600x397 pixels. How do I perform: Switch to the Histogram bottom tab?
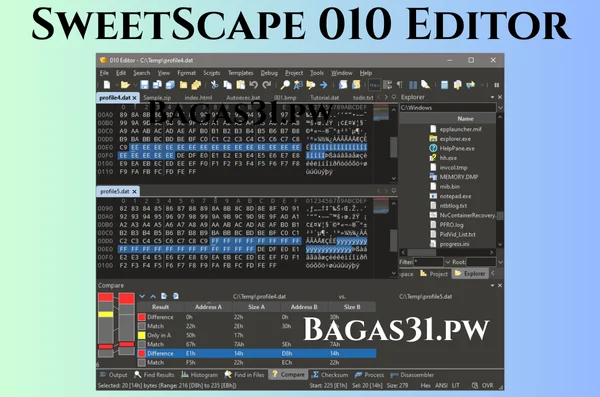click(x=199, y=375)
